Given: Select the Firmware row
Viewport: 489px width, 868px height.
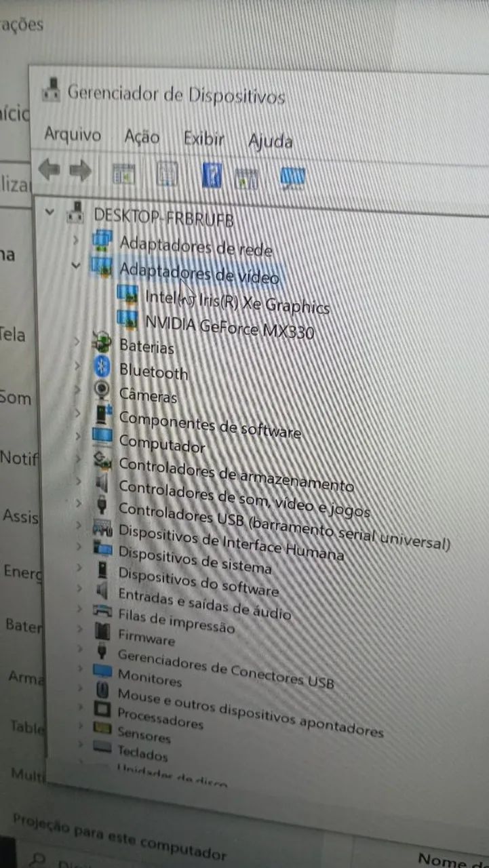Looking at the screenshot, I should point(146,637).
